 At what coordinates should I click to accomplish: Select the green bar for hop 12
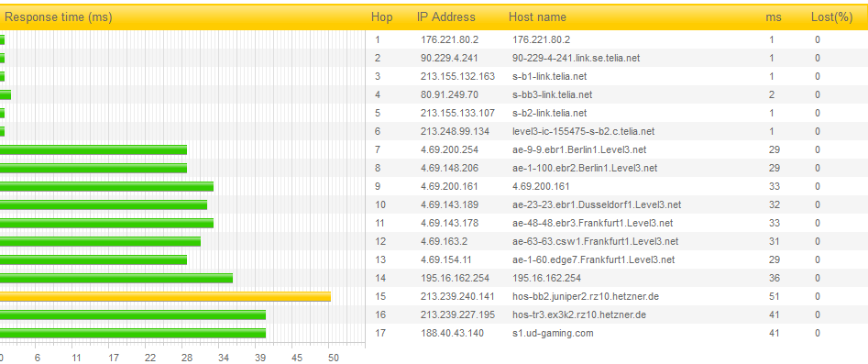coord(100,241)
